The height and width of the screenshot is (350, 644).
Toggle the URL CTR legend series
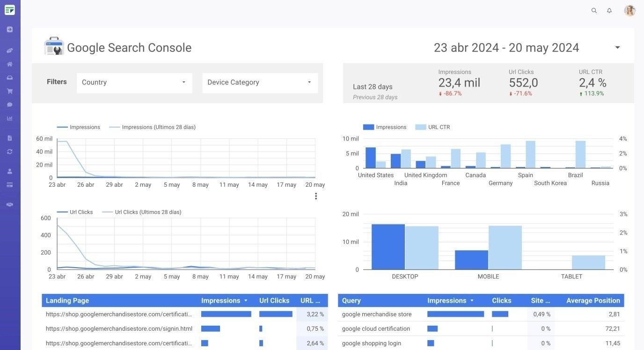(x=438, y=127)
